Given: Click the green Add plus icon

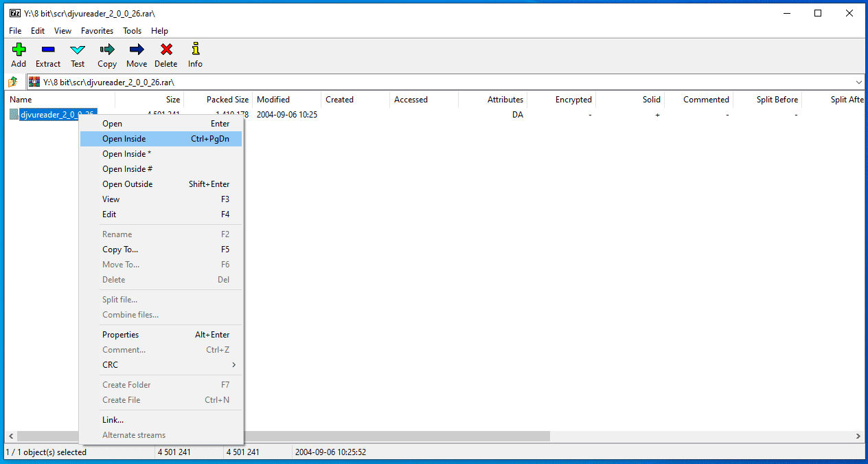Looking at the screenshot, I should click(19, 49).
